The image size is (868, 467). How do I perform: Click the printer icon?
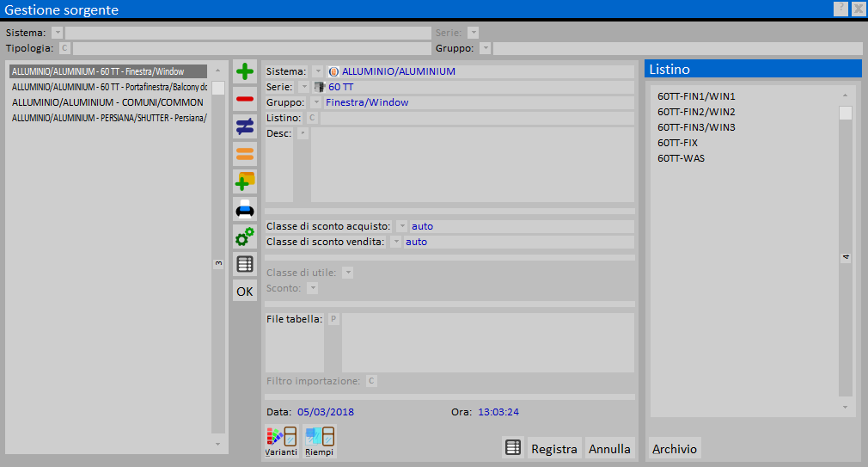[x=245, y=209]
